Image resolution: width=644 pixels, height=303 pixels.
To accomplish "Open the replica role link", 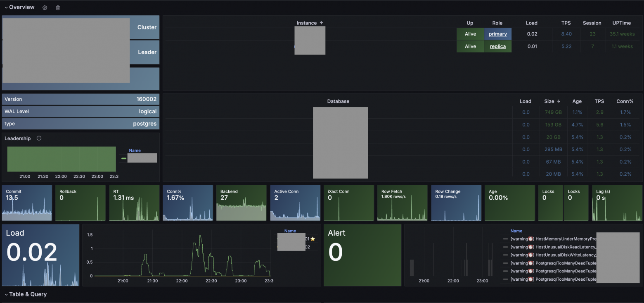I will pyautogui.click(x=497, y=46).
